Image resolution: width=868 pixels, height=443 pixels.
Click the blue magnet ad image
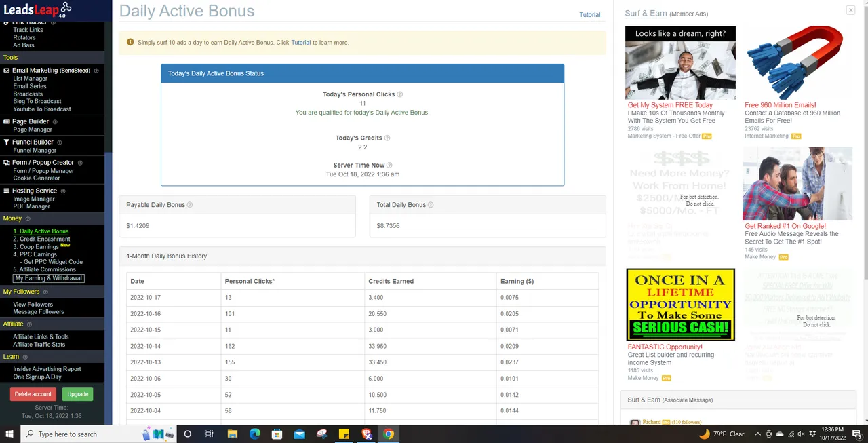point(794,63)
